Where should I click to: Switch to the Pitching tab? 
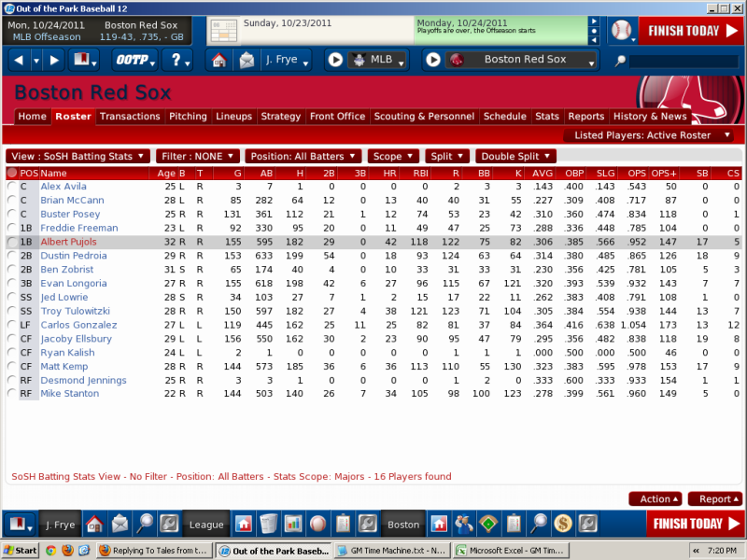tap(188, 117)
